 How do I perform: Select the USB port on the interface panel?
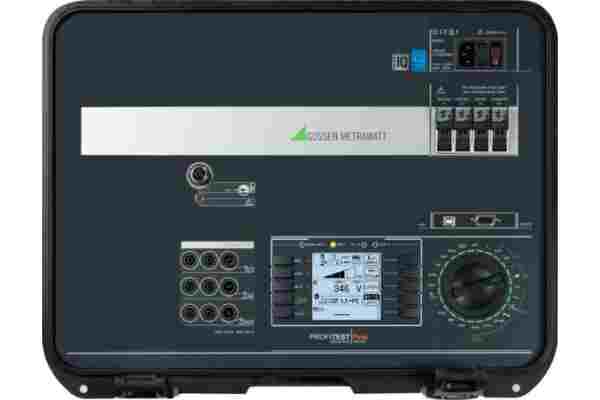449,221
